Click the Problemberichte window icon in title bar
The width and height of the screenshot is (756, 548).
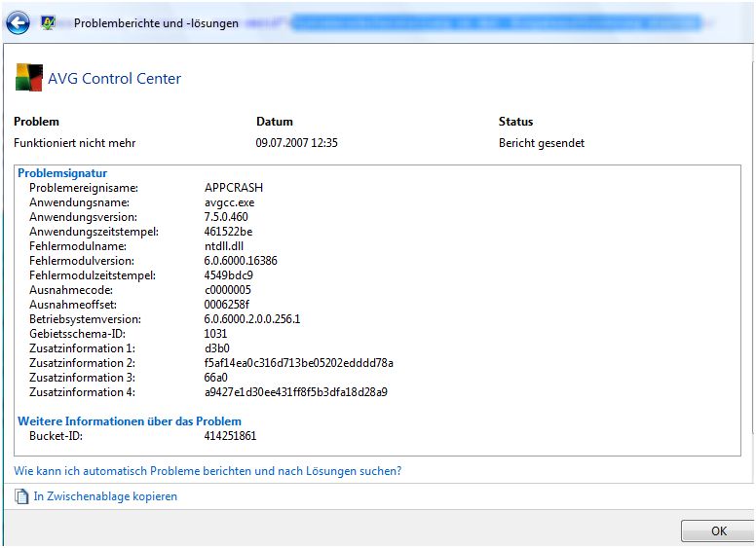48,22
